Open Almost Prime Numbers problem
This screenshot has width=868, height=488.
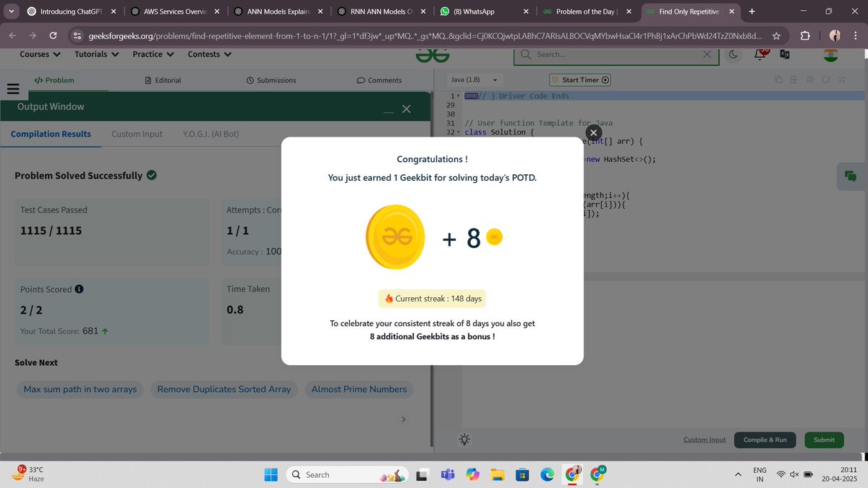coord(359,389)
